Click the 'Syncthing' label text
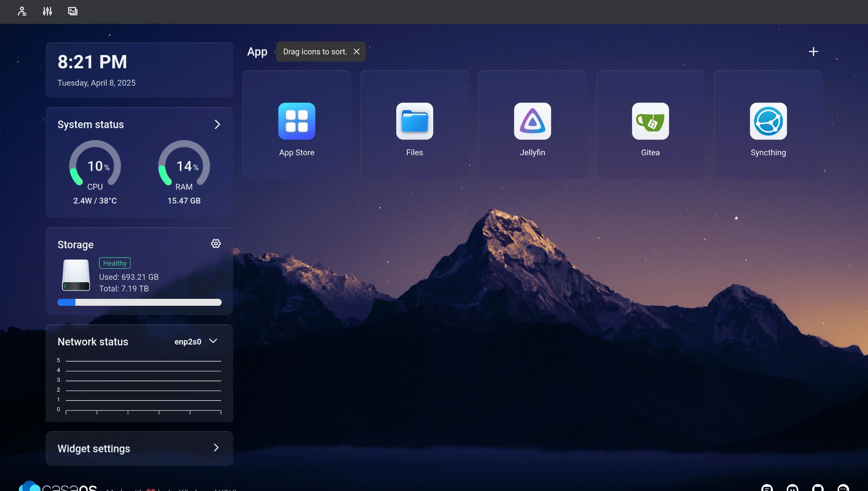This screenshot has height=491, width=868. click(768, 152)
